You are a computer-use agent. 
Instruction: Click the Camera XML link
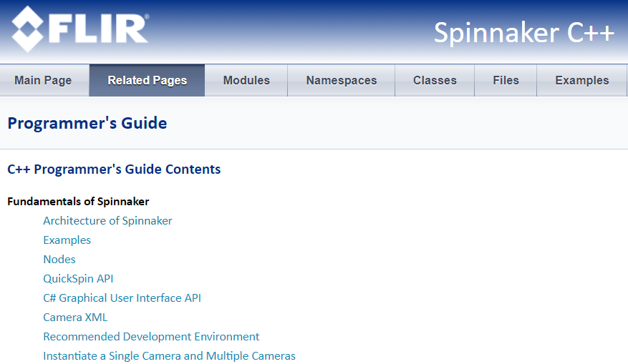(75, 318)
